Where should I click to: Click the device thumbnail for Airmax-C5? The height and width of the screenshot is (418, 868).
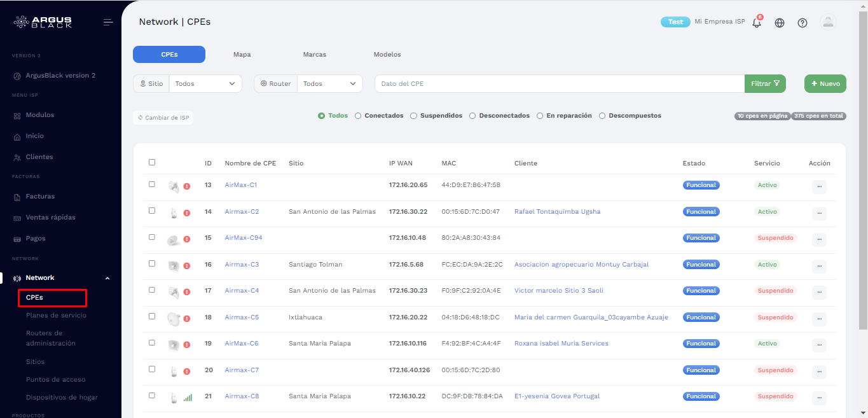tap(174, 318)
